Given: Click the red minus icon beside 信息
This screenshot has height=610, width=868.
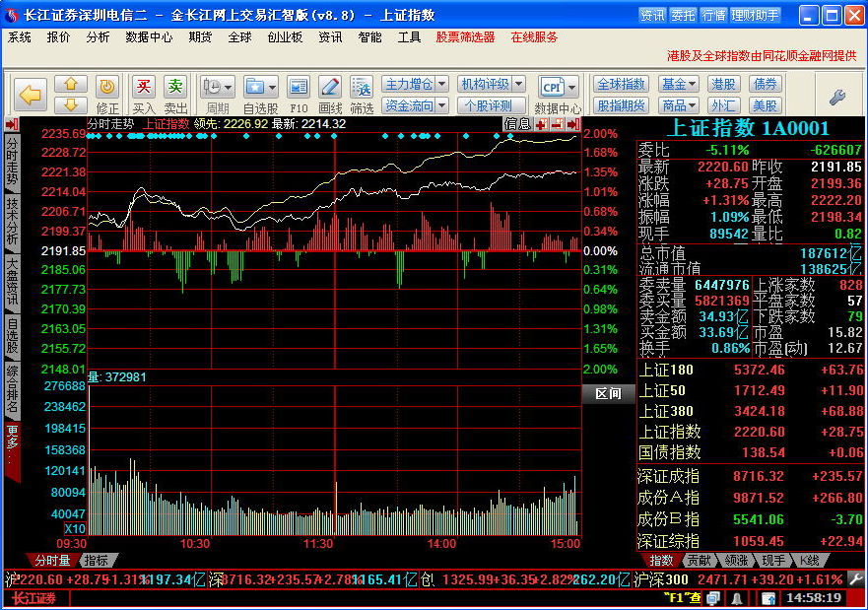Looking at the screenshot, I should (x=558, y=124).
